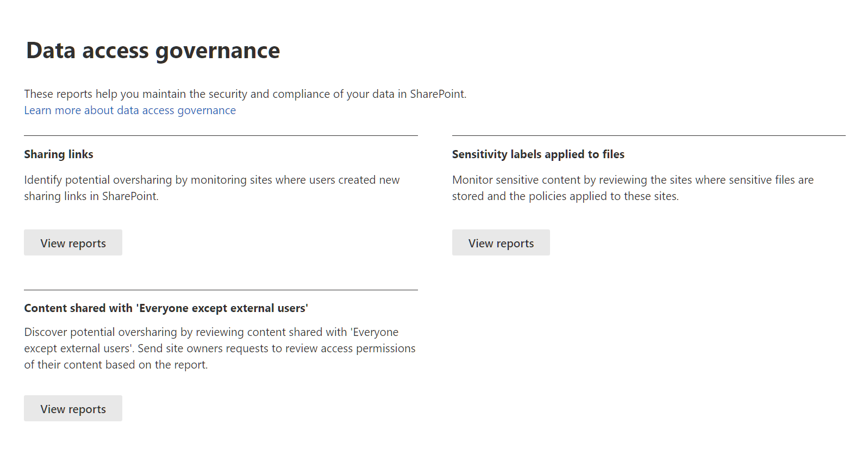Open the 'Learn more about data access governance' link

click(130, 110)
